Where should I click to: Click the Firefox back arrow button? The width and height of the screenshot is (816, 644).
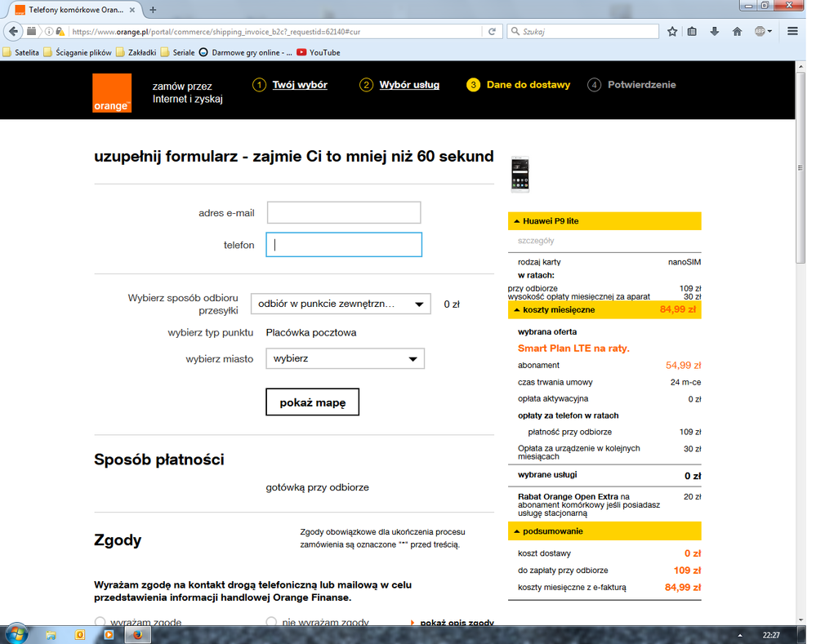[x=14, y=31]
